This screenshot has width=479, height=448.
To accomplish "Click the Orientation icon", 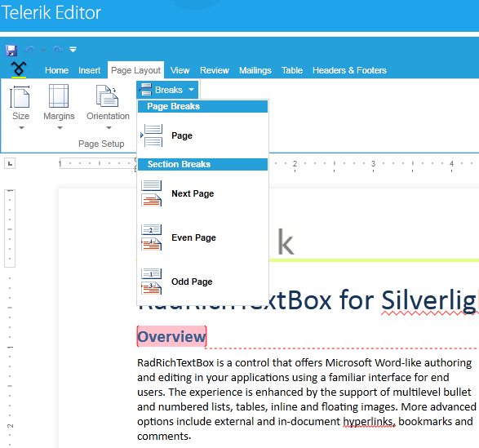I will 107,96.
